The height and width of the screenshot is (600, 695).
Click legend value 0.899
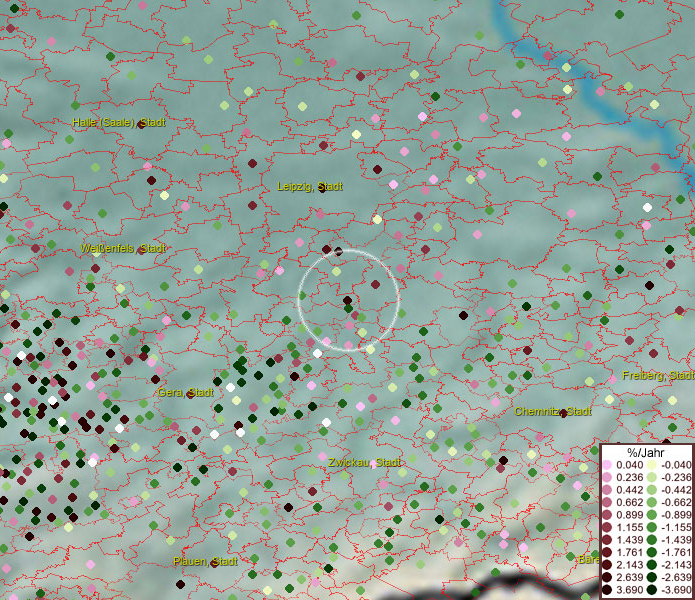[629, 515]
